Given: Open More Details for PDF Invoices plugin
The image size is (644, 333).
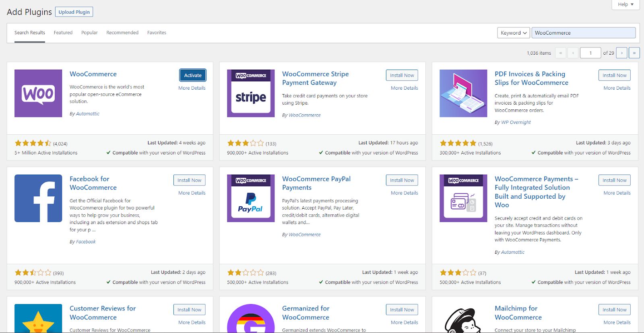Looking at the screenshot, I should (x=617, y=88).
